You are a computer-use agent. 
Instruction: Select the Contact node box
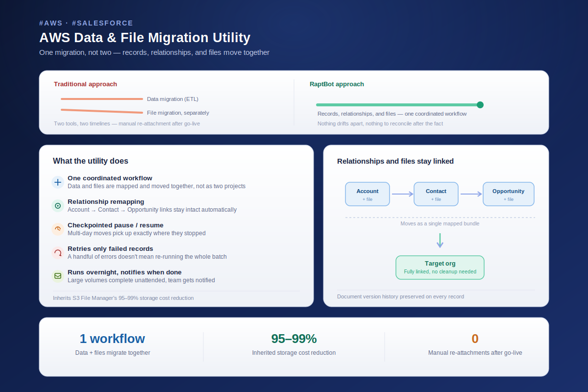[436, 194]
